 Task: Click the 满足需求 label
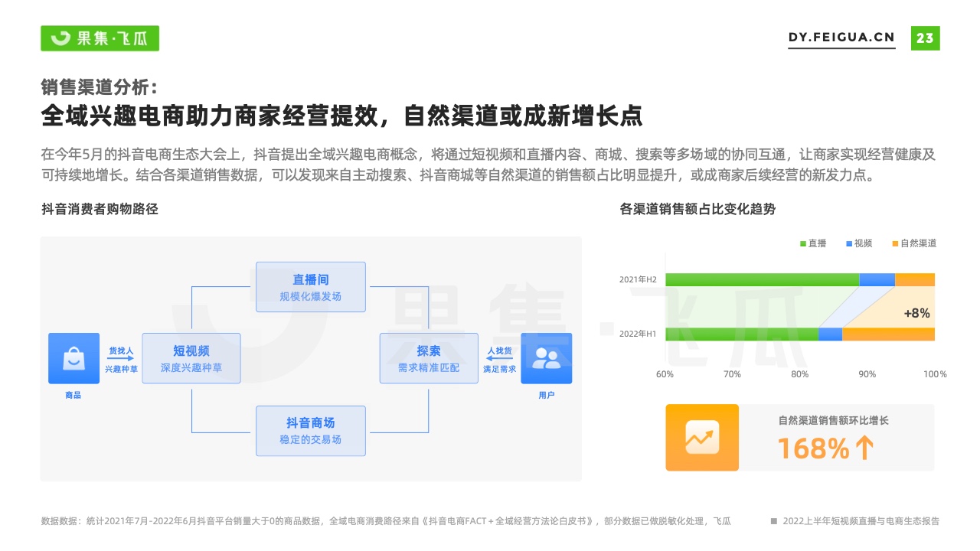pos(499,369)
